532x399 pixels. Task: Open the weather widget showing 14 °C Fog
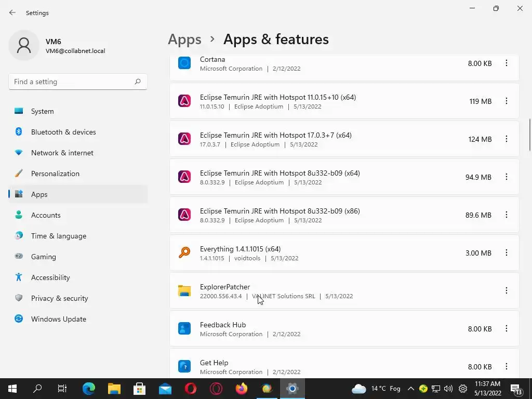[x=376, y=389]
